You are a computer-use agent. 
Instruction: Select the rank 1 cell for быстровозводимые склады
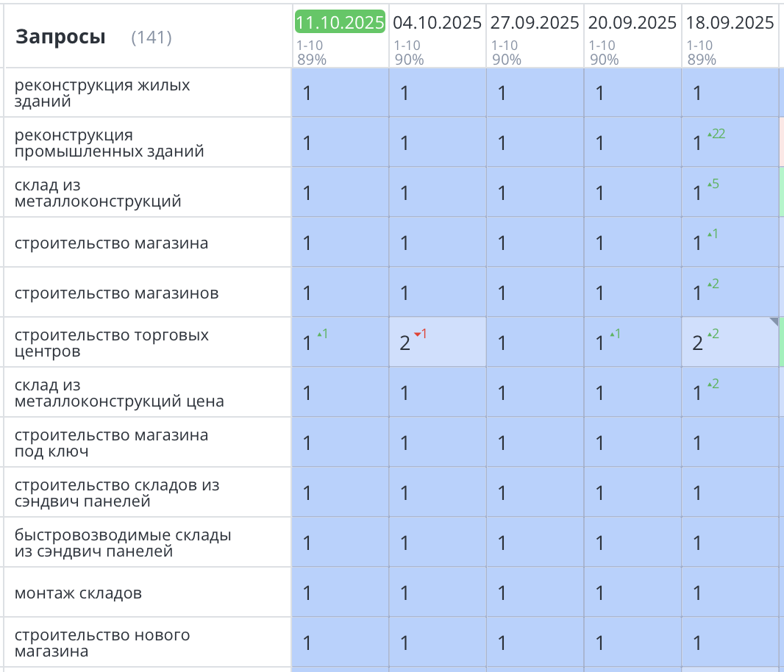(x=340, y=542)
